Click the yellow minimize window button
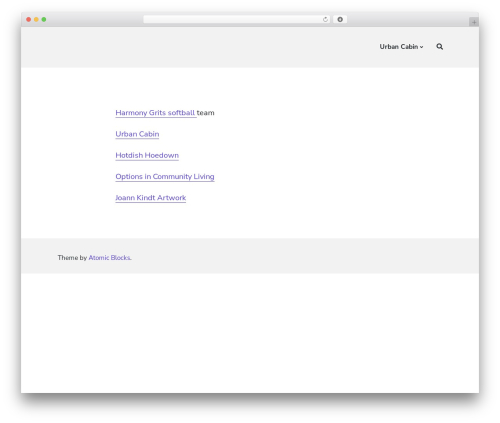Image resolution: width=500 pixels, height=423 pixels. [36, 20]
